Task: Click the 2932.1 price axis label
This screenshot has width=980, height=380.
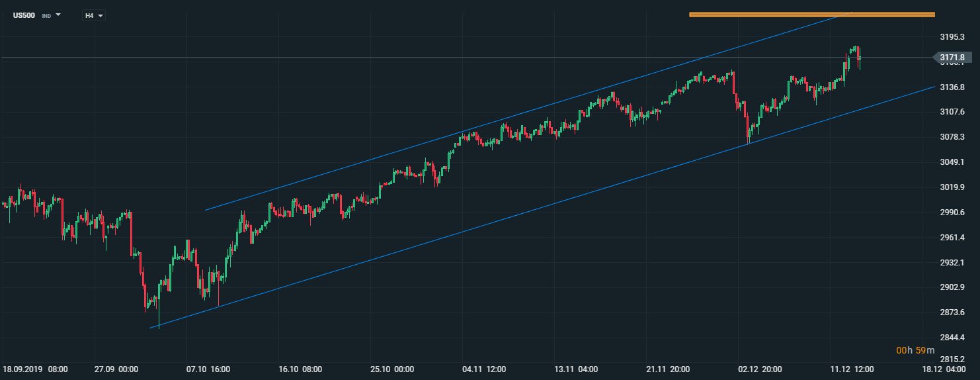Action: point(952,262)
